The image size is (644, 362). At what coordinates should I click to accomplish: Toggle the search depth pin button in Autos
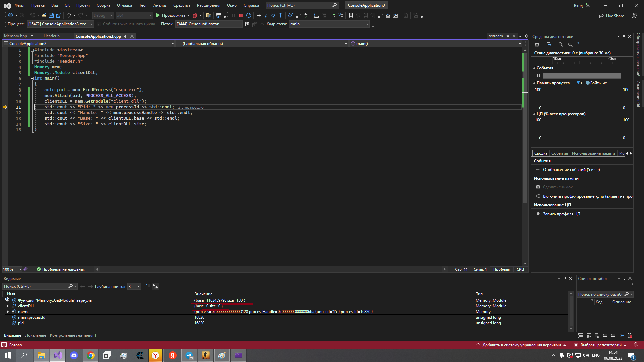coord(148,286)
